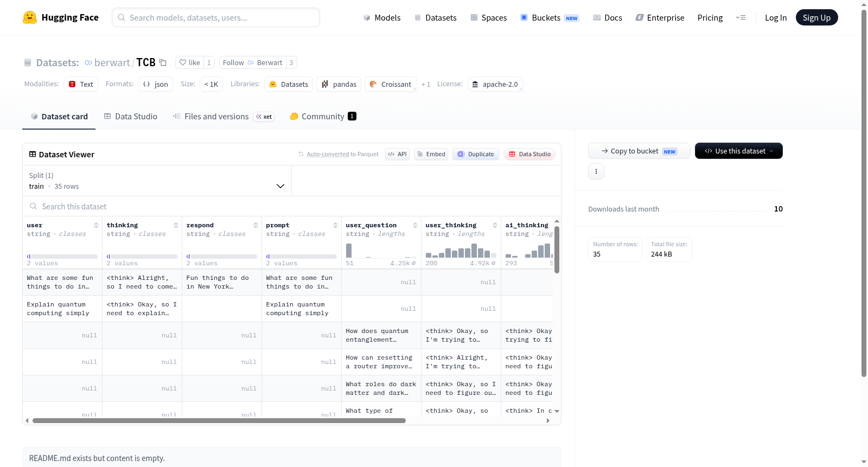
Task: Switch to the Dataset card tab
Action: tap(59, 116)
